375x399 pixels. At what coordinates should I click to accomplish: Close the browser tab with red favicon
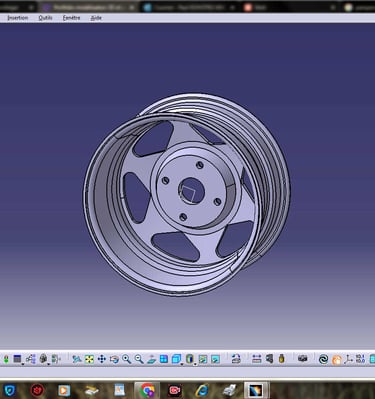click(333, 7)
